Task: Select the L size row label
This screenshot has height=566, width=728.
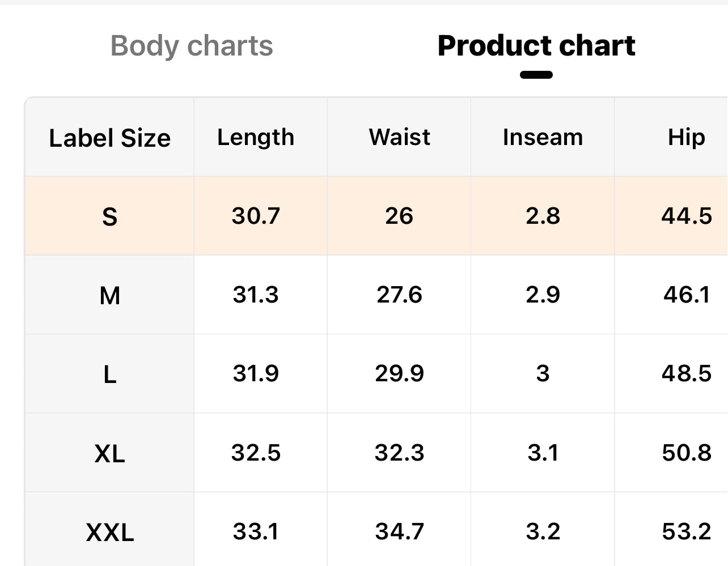Action: tap(109, 374)
